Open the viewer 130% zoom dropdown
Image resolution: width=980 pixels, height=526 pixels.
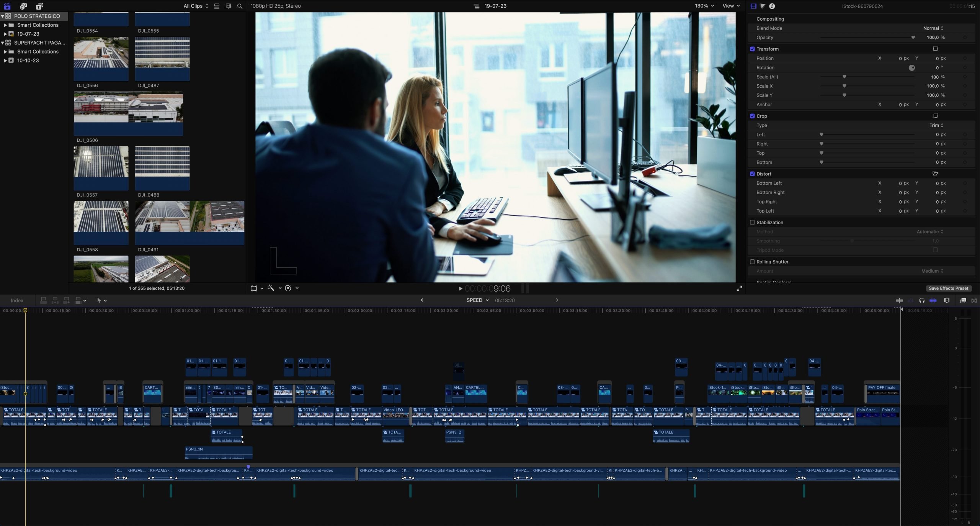[704, 6]
